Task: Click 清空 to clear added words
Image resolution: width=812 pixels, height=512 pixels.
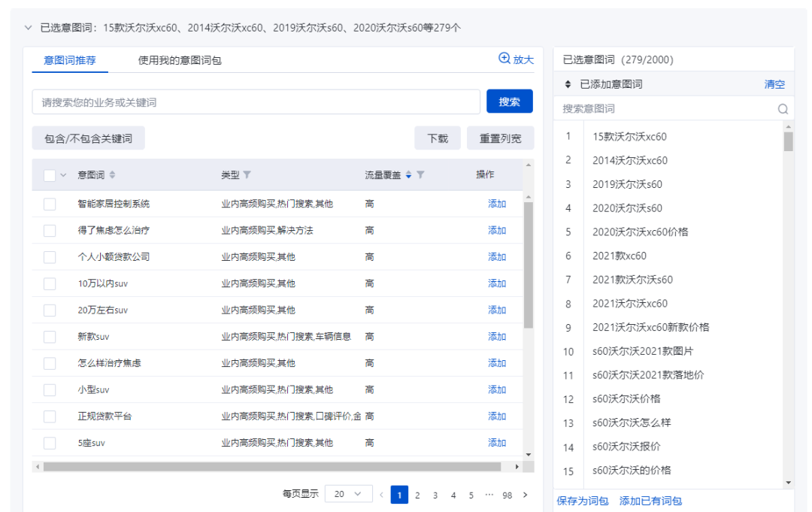Action: [x=774, y=84]
